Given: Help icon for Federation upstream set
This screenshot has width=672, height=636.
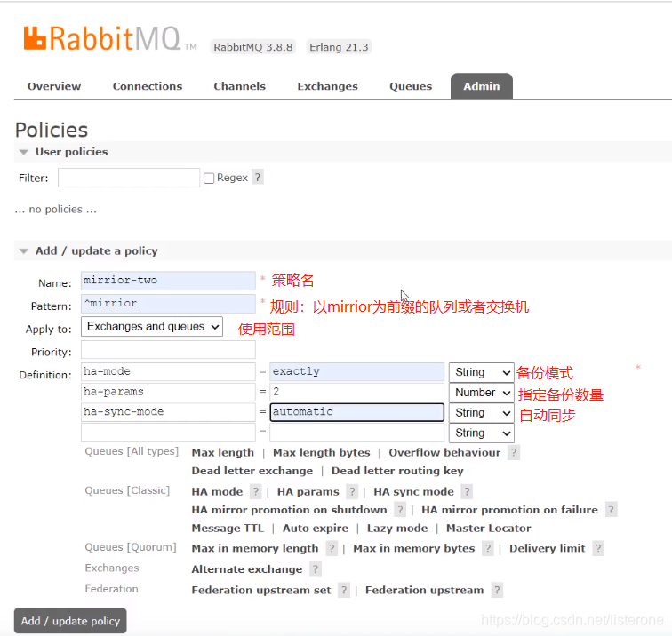Looking at the screenshot, I should click(x=344, y=590).
